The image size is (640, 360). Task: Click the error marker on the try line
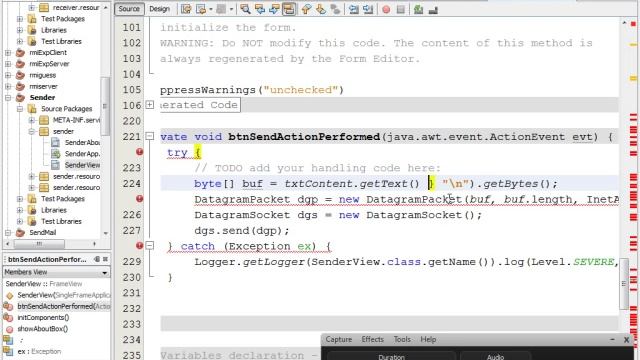pyautogui.click(x=139, y=152)
